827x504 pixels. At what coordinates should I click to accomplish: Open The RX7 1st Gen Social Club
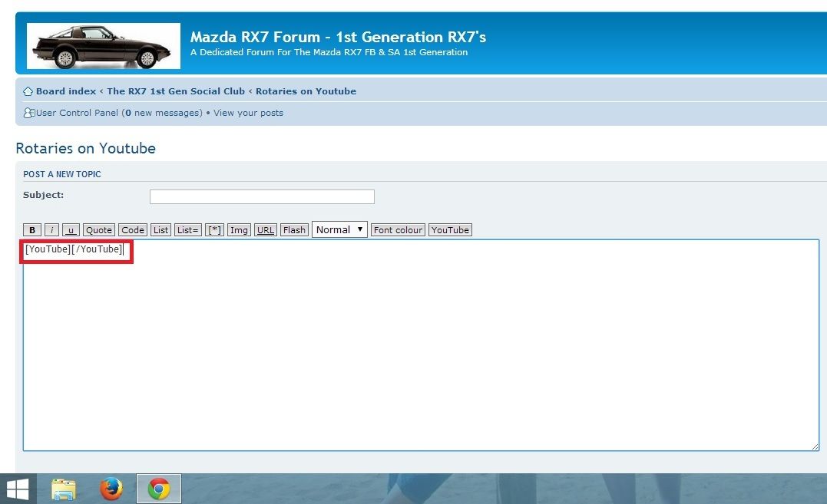[176, 91]
